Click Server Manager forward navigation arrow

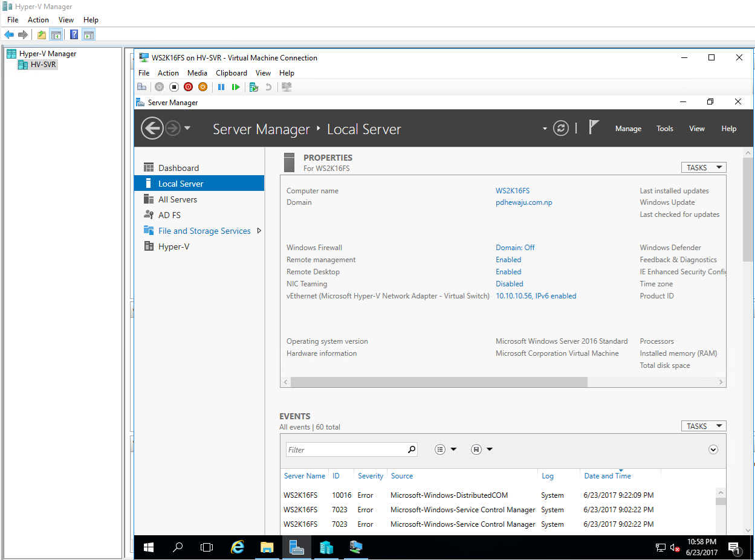pyautogui.click(x=173, y=128)
